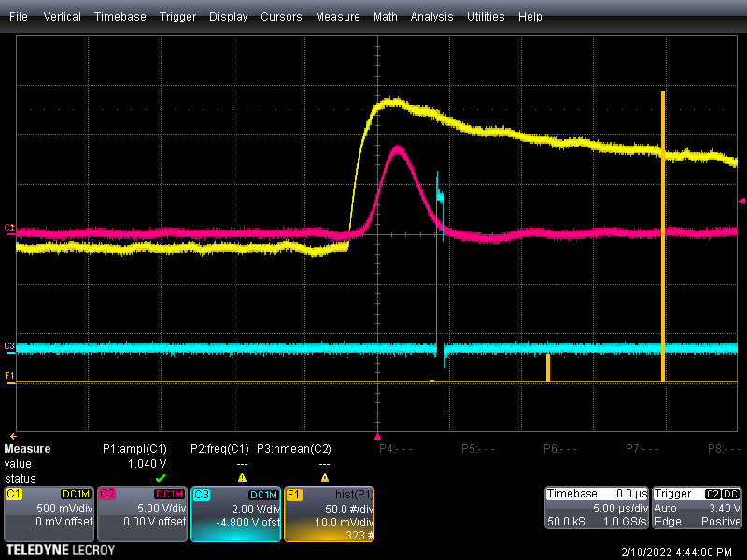This screenshot has width=747, height=560.
Task: Click the tall orange histogram bar
Action: coord(663,237)
